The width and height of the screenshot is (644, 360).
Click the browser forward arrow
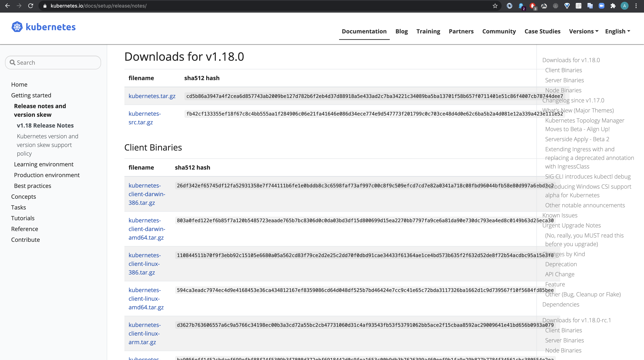tap(19, 6)
